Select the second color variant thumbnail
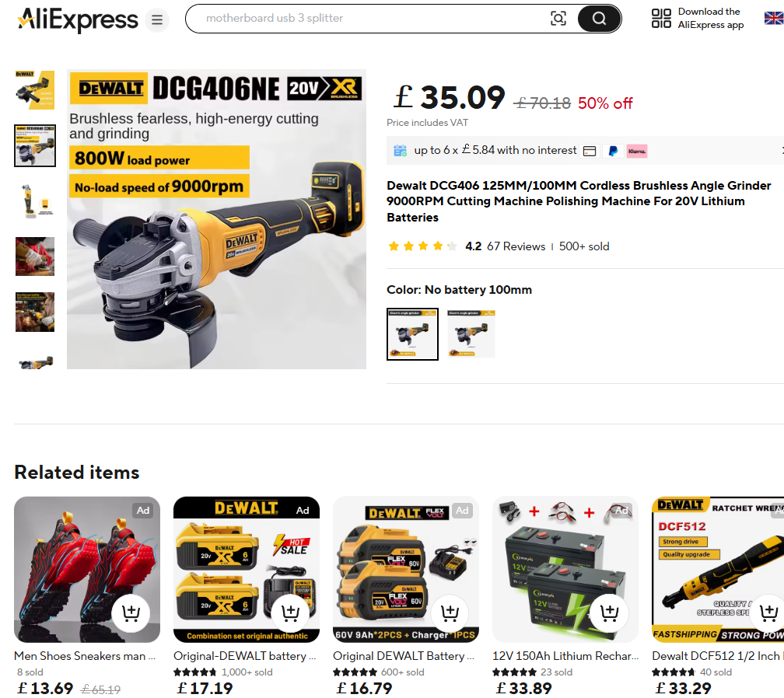 pos(471,333)
